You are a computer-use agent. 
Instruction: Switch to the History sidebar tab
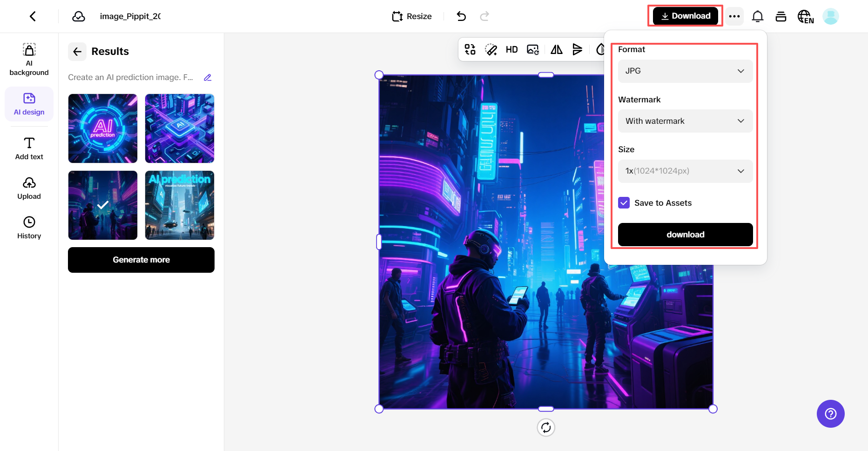pos(29,228)
